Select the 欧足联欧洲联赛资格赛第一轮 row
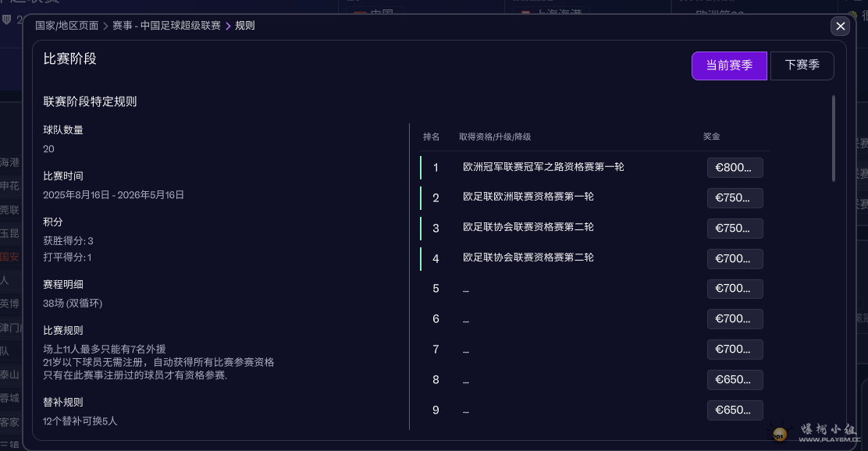This screenshot has height=451, width=868. click(x=528, y=197)
